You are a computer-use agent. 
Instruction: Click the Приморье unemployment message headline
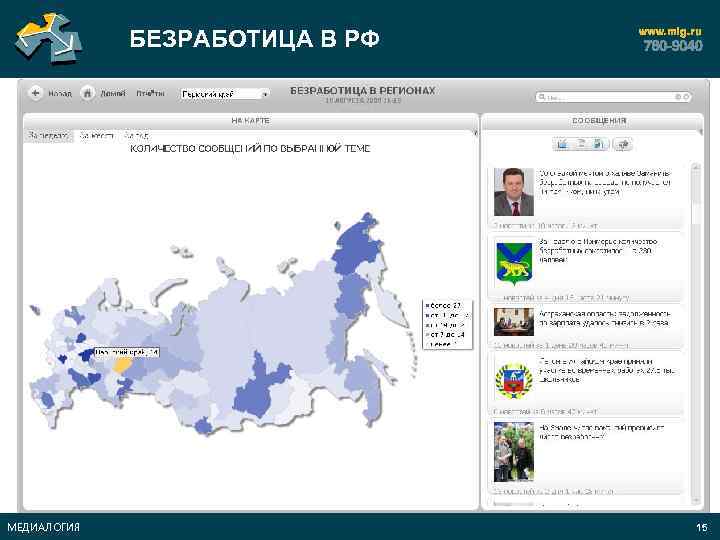[x=598, y=250]
